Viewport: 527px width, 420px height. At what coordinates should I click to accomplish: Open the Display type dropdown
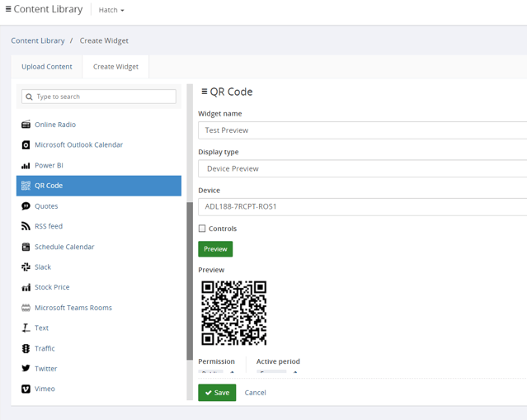click(x=362, y=168)
